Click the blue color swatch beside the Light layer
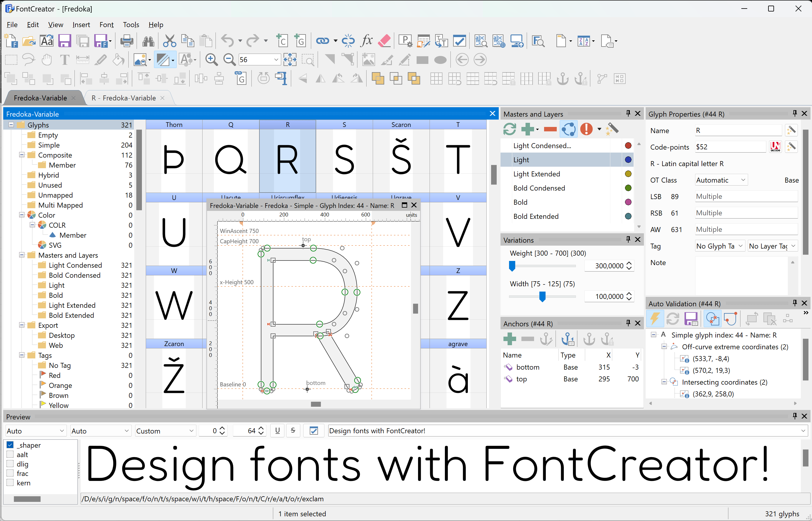 click(x=628, y=159)
